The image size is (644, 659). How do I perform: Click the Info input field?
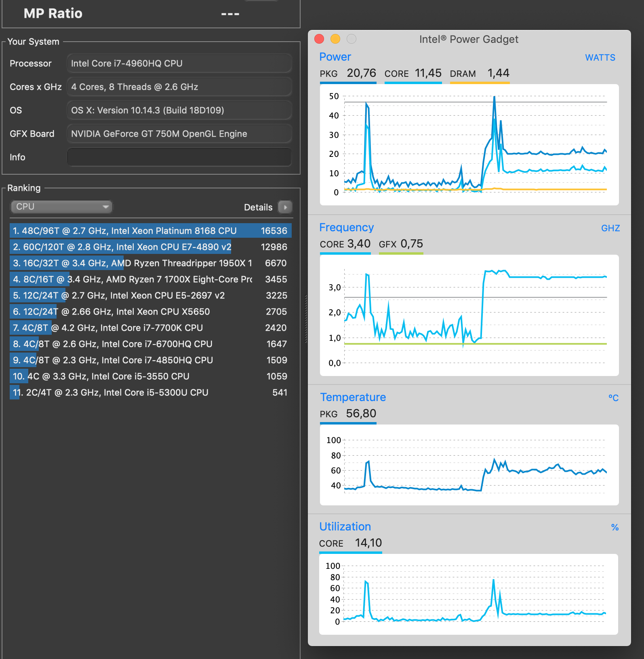coord(179,157)
